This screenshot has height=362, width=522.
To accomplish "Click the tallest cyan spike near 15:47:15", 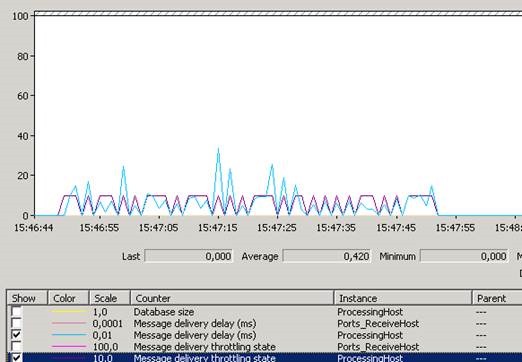I will 218,149.
